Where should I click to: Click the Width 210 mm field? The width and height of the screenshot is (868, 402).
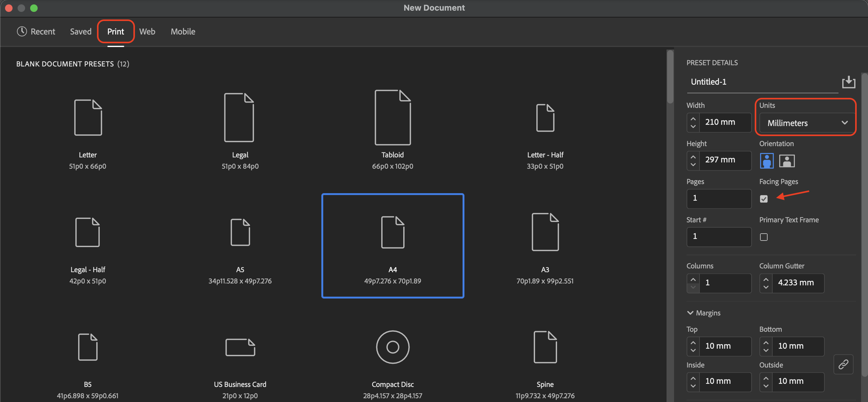(725, 123)
